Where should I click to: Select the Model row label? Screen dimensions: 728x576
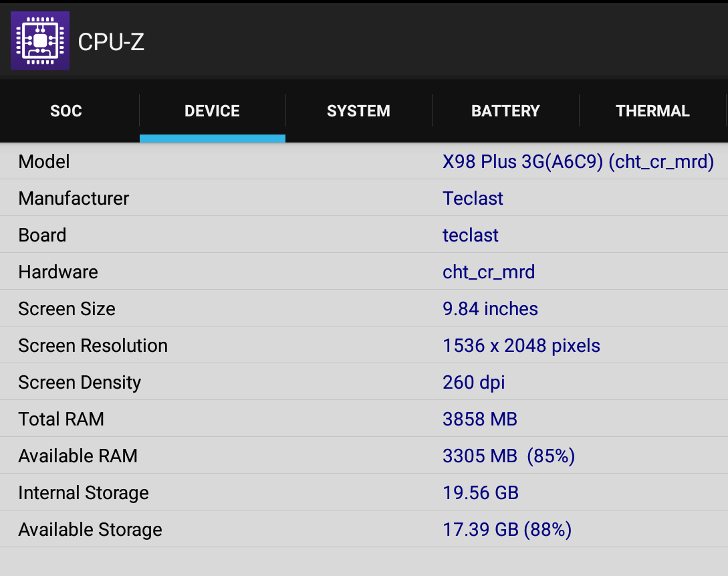[44, 162]
